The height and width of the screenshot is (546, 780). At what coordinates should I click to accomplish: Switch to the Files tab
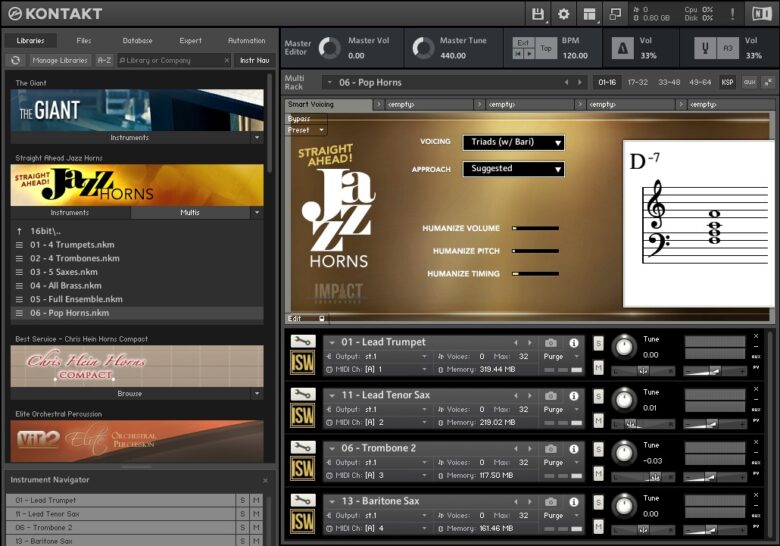(84, 41)
